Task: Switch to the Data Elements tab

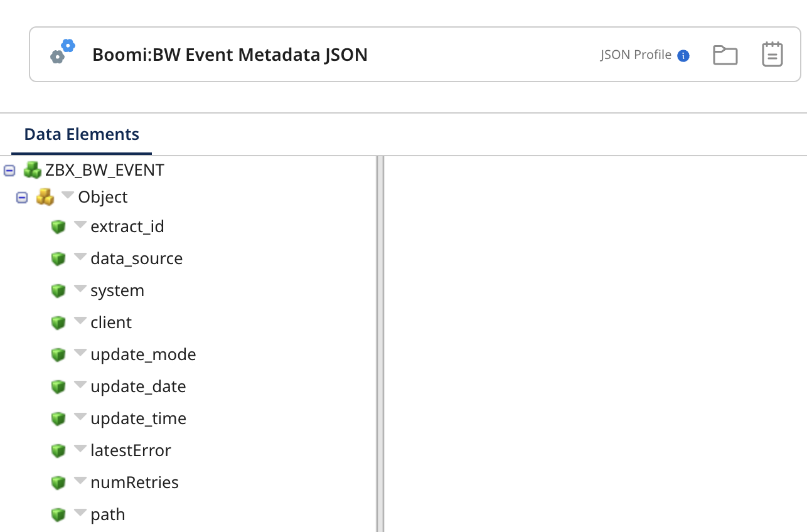Action: 81,134
